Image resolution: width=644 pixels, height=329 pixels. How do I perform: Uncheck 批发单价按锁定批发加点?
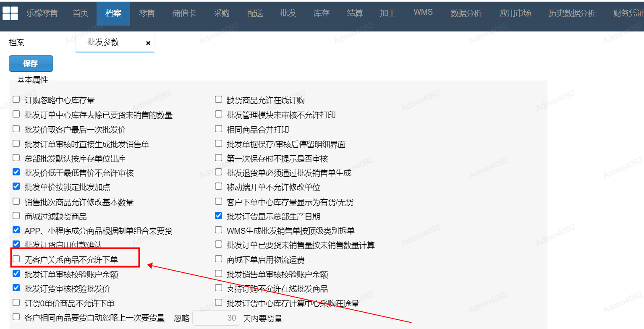(16, 186)
